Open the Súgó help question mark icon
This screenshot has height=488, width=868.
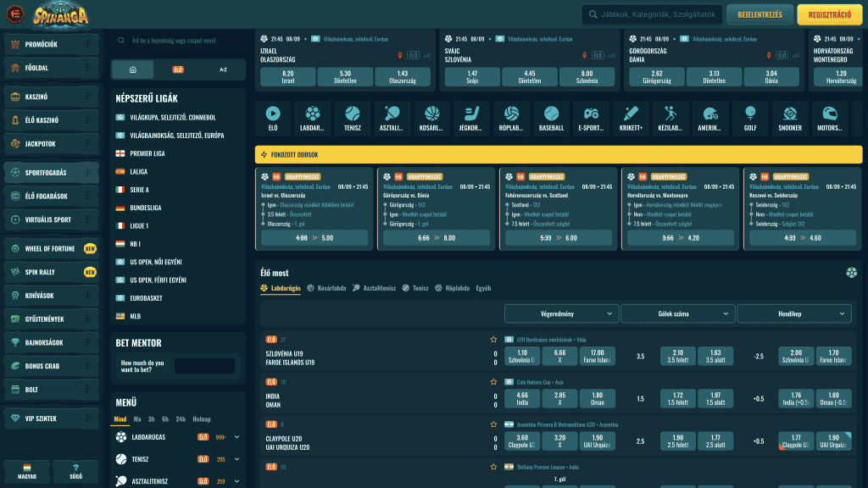75,470
